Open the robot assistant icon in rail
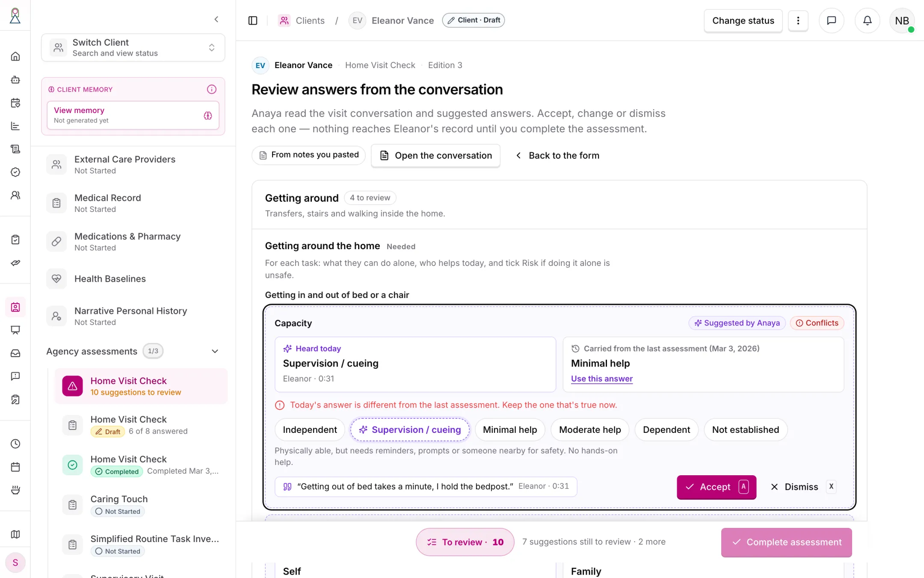 (15, 80)
